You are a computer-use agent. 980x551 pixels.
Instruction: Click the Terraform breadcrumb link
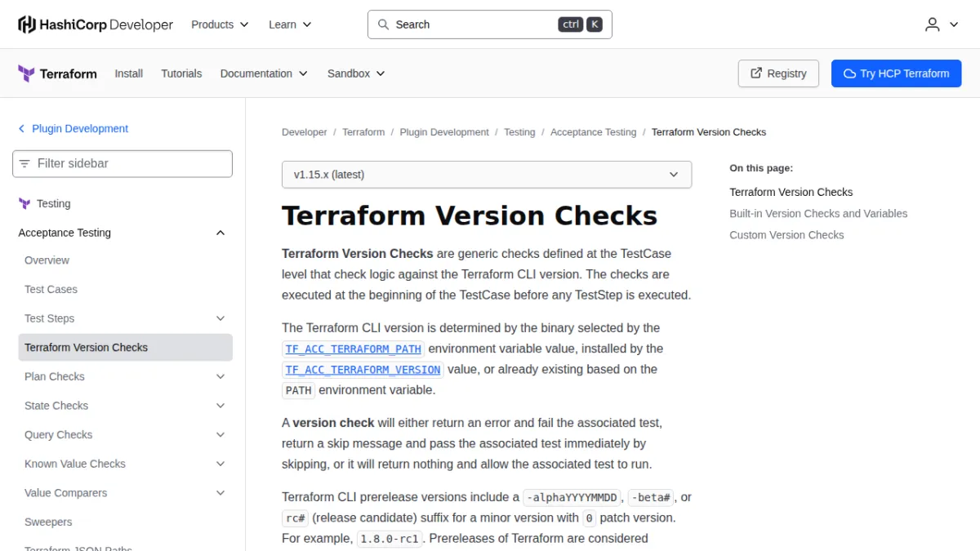click(363, 132)
